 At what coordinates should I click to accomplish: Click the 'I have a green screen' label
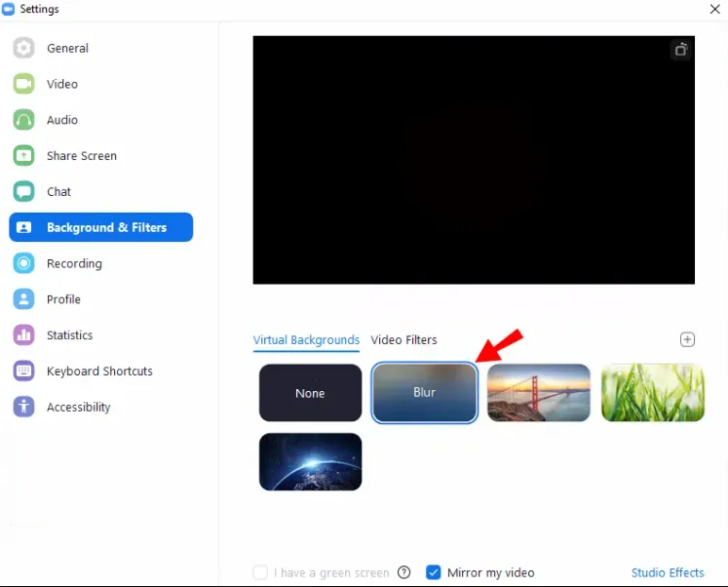pos(331,572)
